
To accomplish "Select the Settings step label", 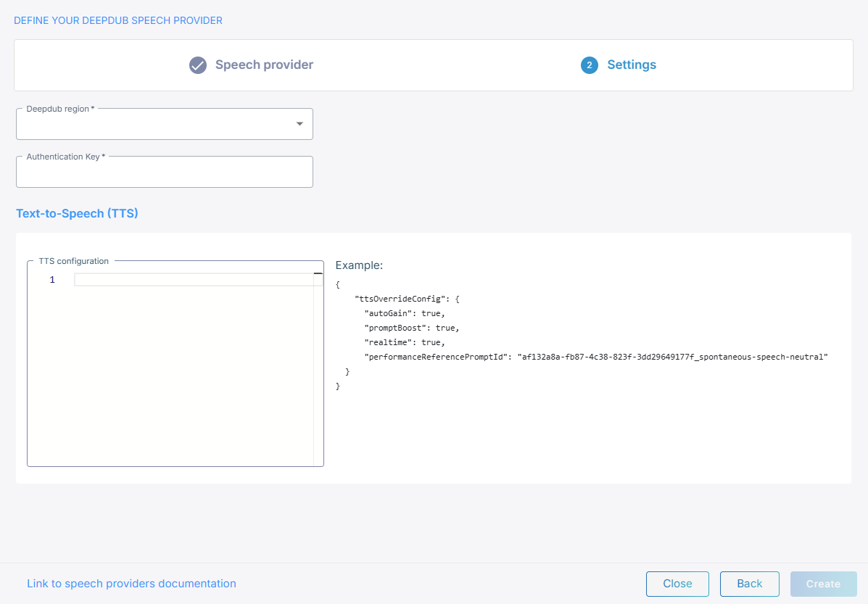I will click(632, 65).
